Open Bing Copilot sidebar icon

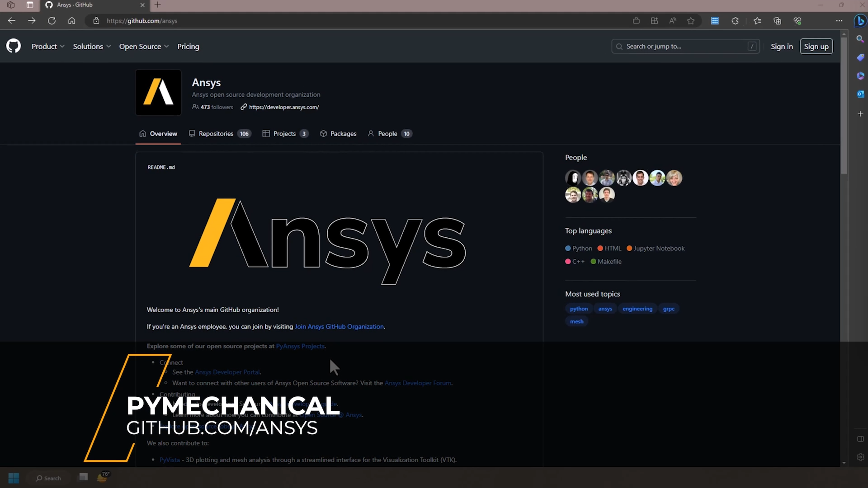pos(860,21)
